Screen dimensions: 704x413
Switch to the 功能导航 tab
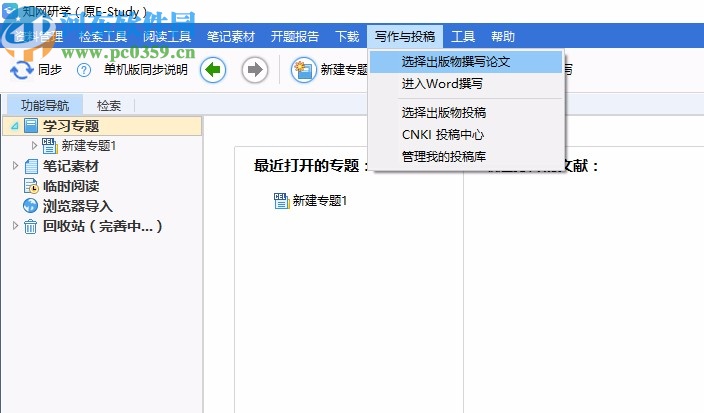click(x=45, y=105)
